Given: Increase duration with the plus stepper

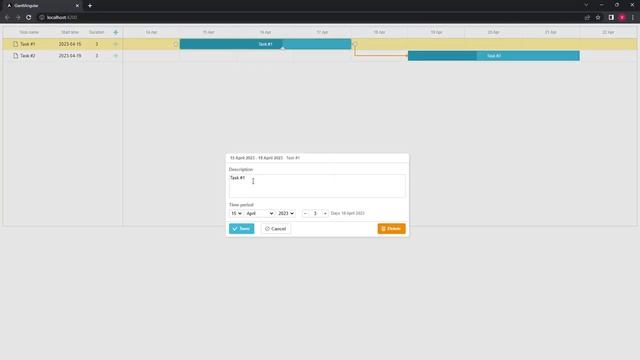Looking at the screenshot, I should pos(325,213).
